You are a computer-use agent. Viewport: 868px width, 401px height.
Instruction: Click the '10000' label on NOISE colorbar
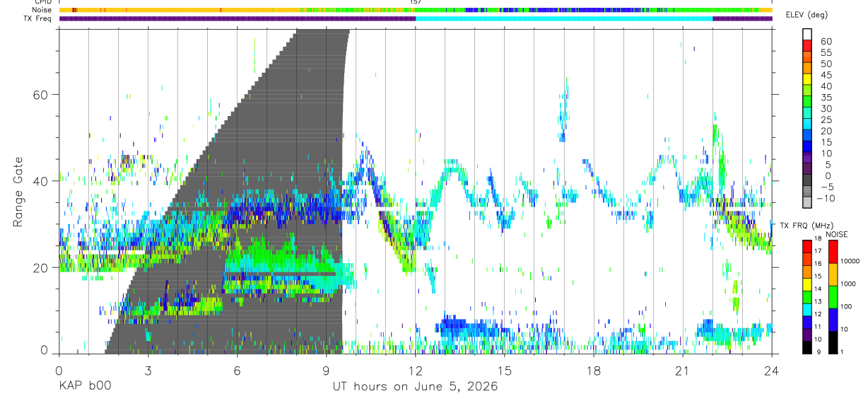click(851, 262)
